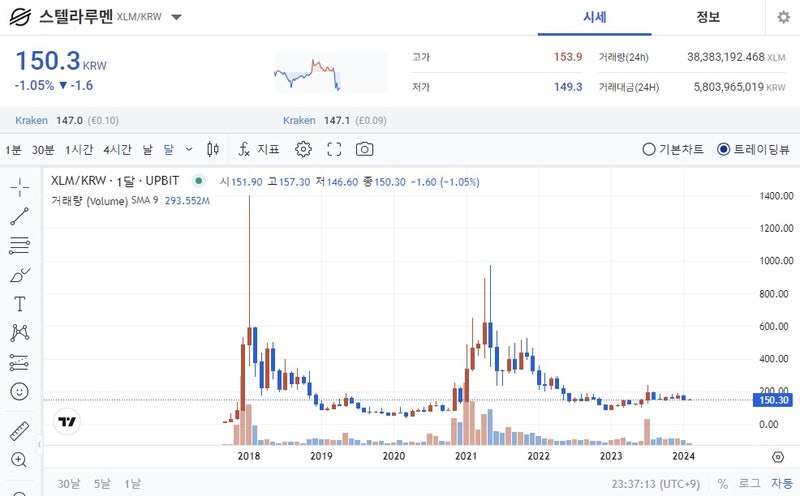Select the 기본차트 radio option
This screenshot has width=800, height=496.
[673, 149]
